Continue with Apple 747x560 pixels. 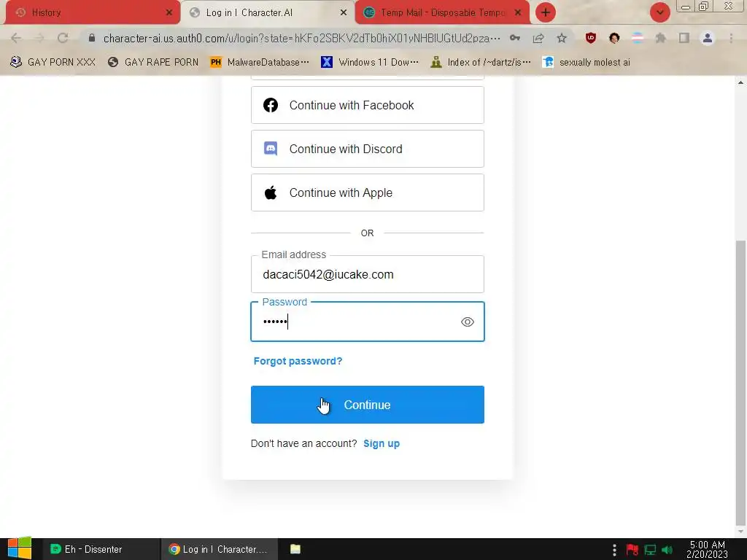click(x=368, y=192)
